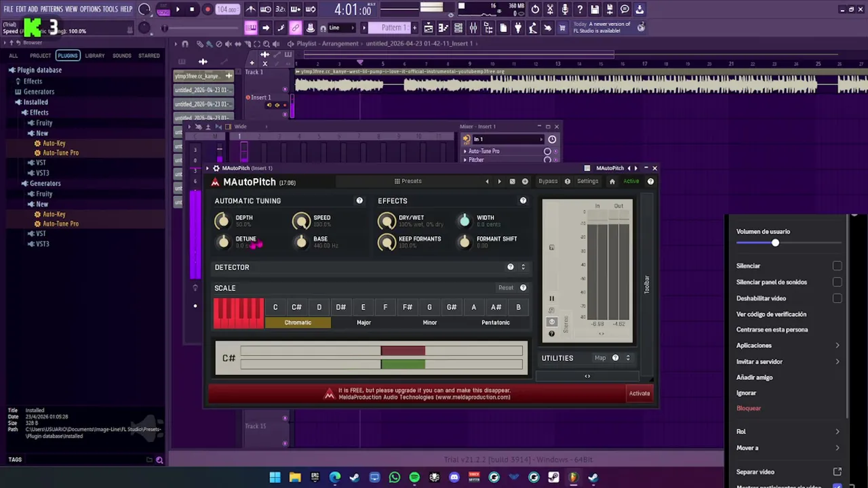
Task: Click Bloquear in the user menu
Action: [x=749, y=408]
